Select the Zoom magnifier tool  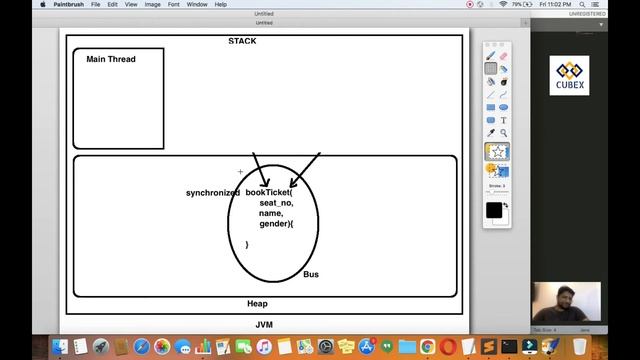[503, 133]
